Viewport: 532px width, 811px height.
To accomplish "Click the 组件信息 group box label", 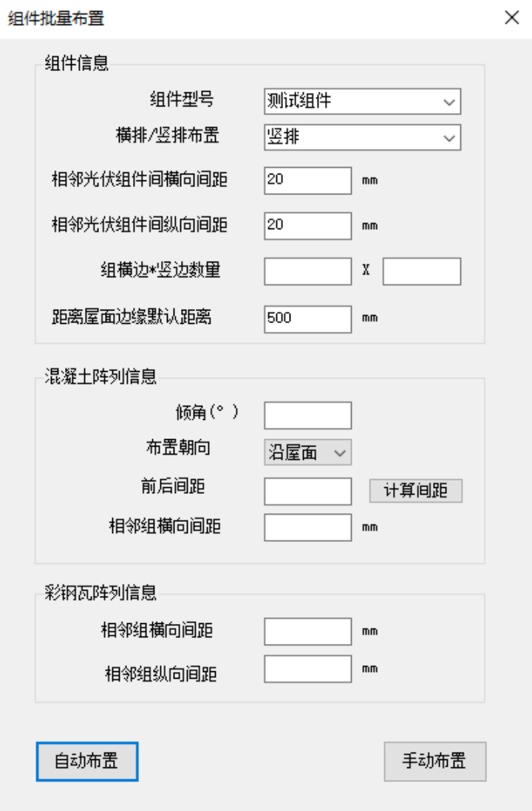I will pos(78,64).
